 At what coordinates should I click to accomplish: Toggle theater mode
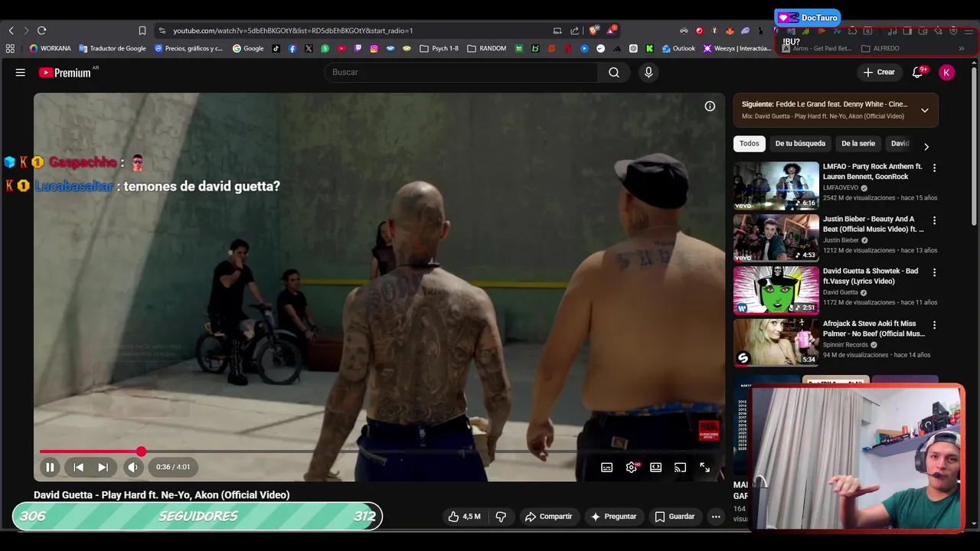point(656,468)
